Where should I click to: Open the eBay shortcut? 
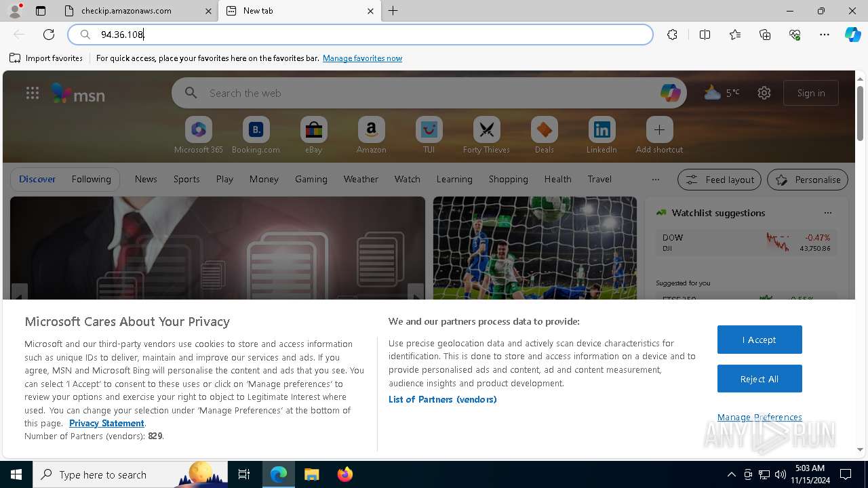(313, 135)
